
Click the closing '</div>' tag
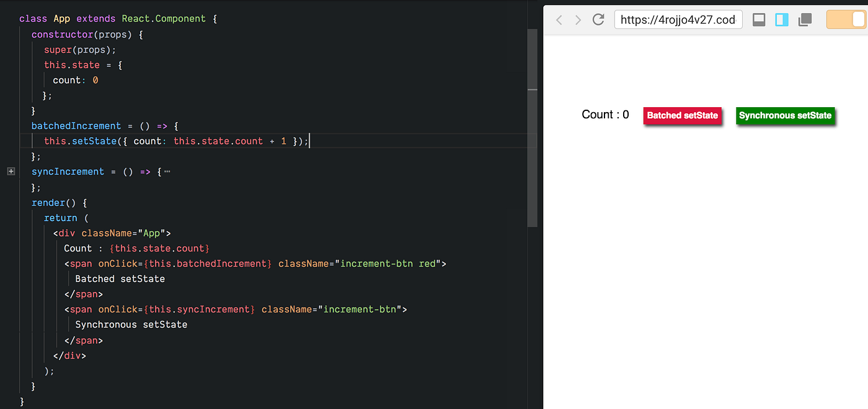coord(70,356)
